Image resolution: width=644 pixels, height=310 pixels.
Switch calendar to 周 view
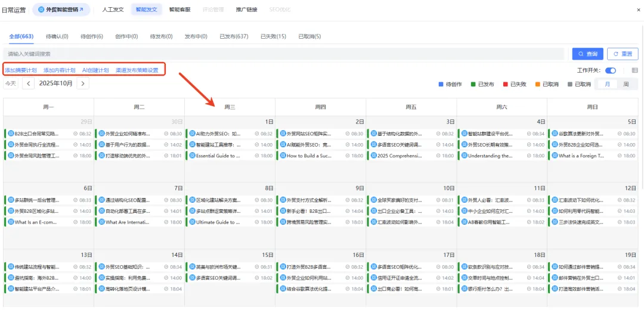(x=626, y=85)
